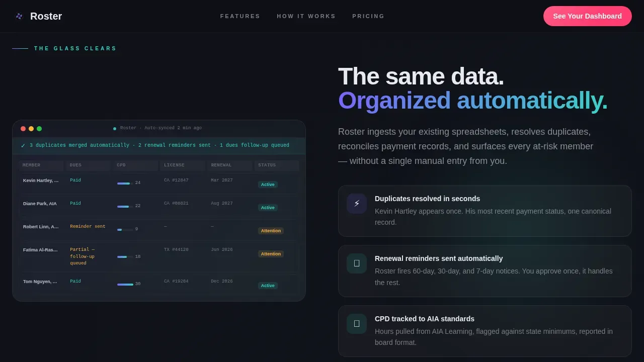Click the Auto-synced 2 min ago text
Image resolution: width=644 pixels, height=362 pixels.
point(173,128)
